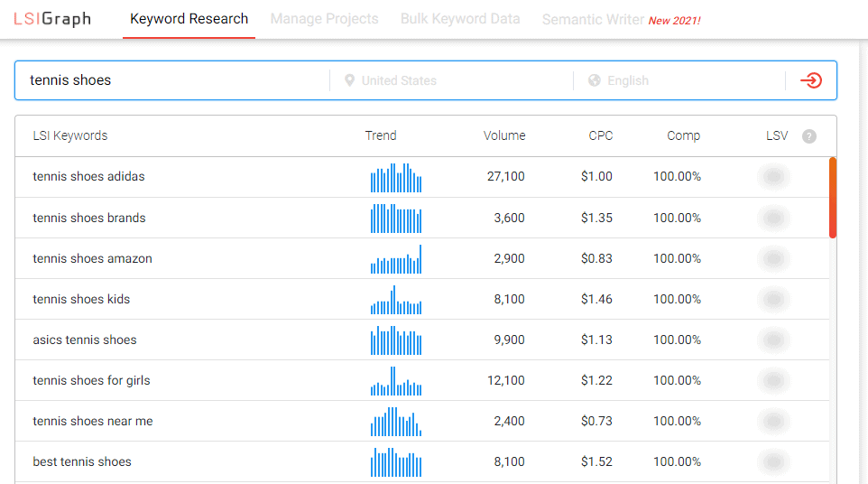Click CPC value $1.52
Screen dimensions: 868x484
click(x=596, y=461)
